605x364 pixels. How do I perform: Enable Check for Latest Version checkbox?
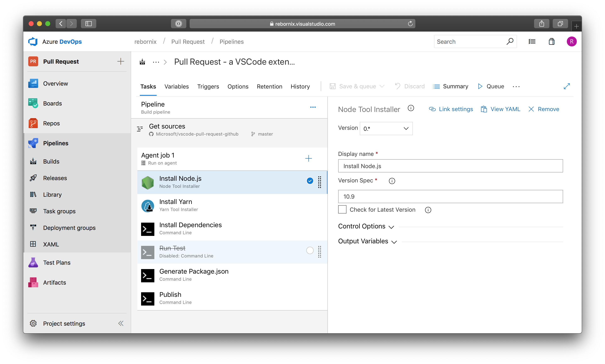tap(342, 210)
